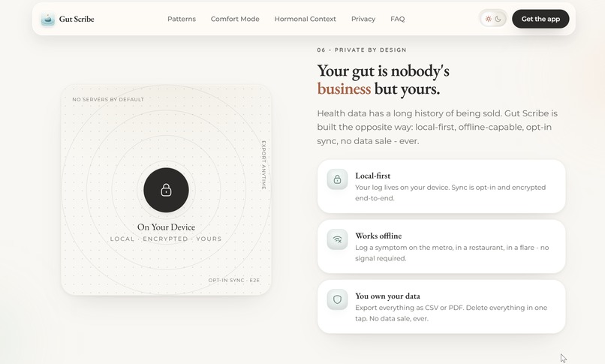The width and height of the screenshot is (605, 364).
Task: Navigate to the Privacy section
Action: 363,19
